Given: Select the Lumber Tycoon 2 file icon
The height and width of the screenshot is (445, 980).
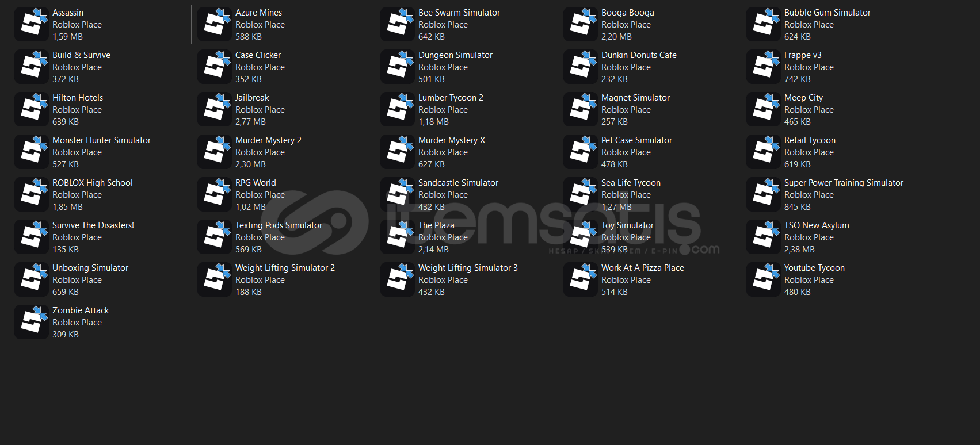Looking at the screenshot, I should pyautogui.click(x=398, y=109).
